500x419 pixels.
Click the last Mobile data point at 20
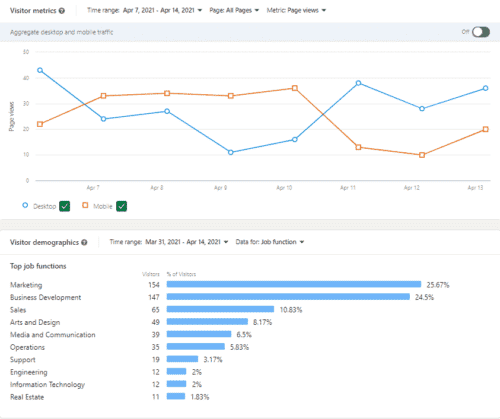[x=486, y=129]
